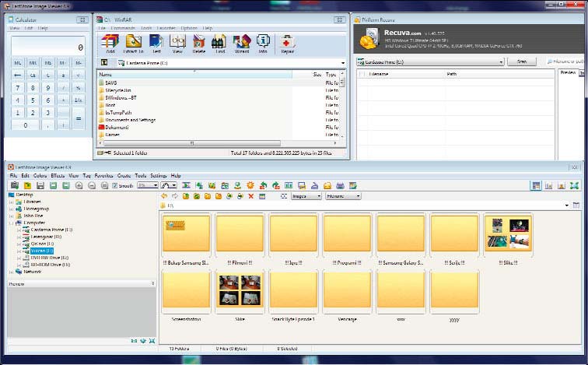Click the orange sun-shaped icon in FastStone toolbar
588x365 pixels.
[x=250, y=185]
